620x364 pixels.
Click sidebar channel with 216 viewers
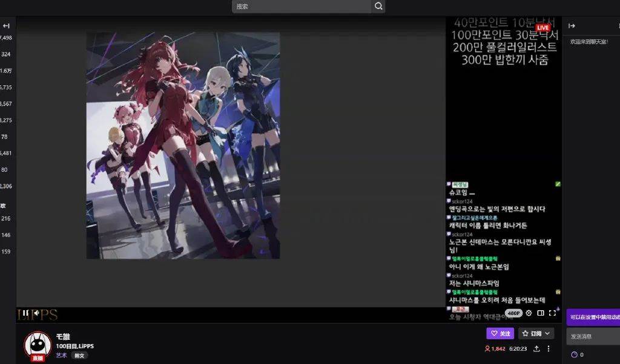6,218
